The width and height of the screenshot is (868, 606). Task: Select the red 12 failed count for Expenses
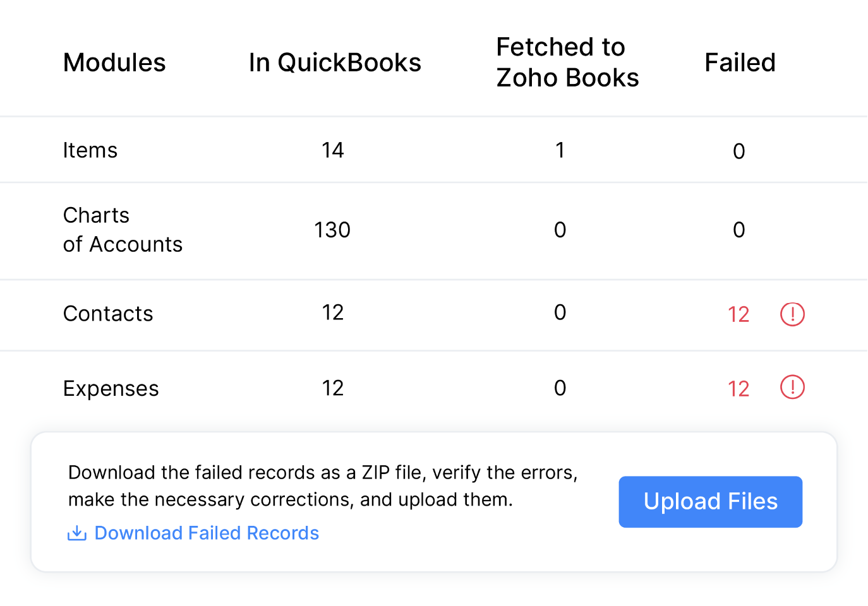coord(738,389)
